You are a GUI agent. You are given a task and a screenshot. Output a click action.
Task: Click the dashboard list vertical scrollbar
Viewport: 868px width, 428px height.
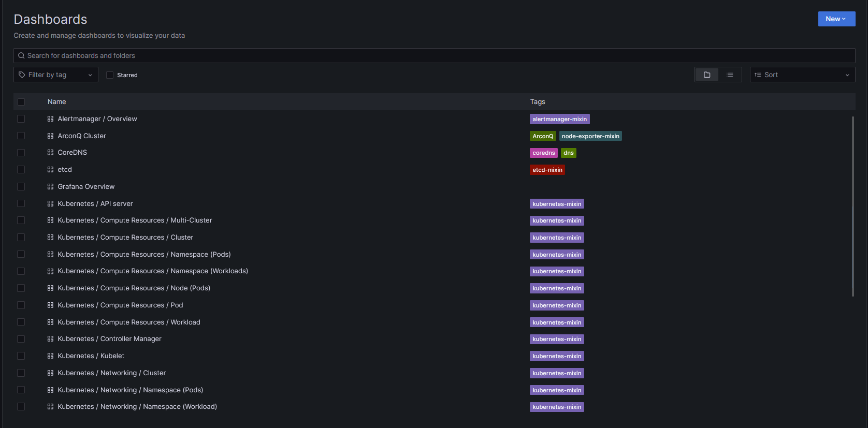click(852, 206)
